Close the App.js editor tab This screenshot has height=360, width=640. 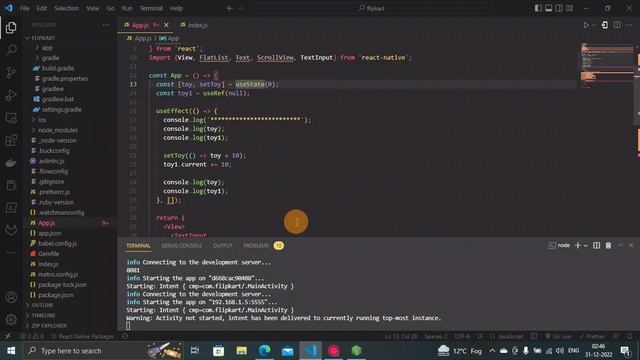(x=166, y=25)
